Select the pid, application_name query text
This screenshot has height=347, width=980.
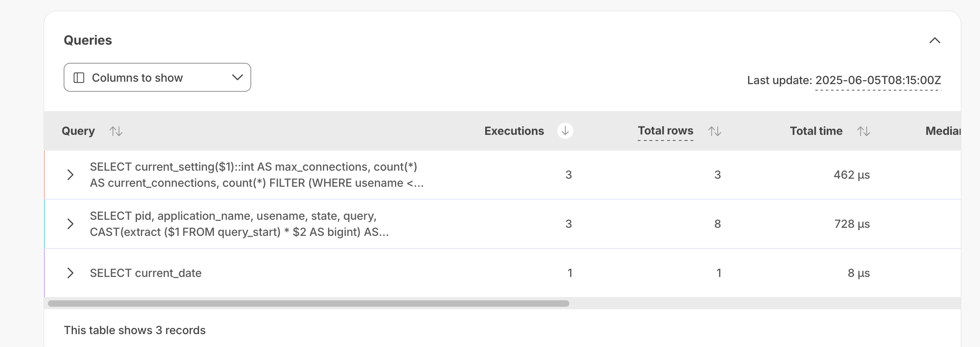coord(239,224)
